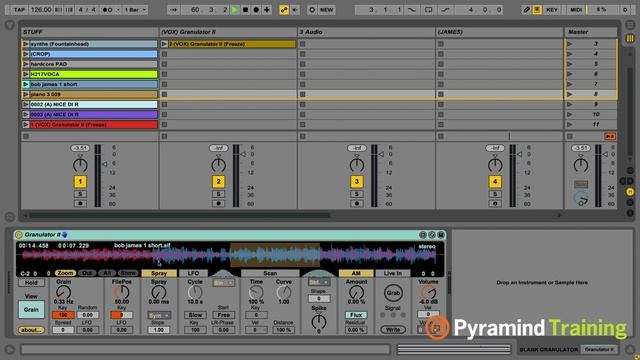Select the Zoom waveform view tab
Screen dimensions: 640x360
point(65,273)
